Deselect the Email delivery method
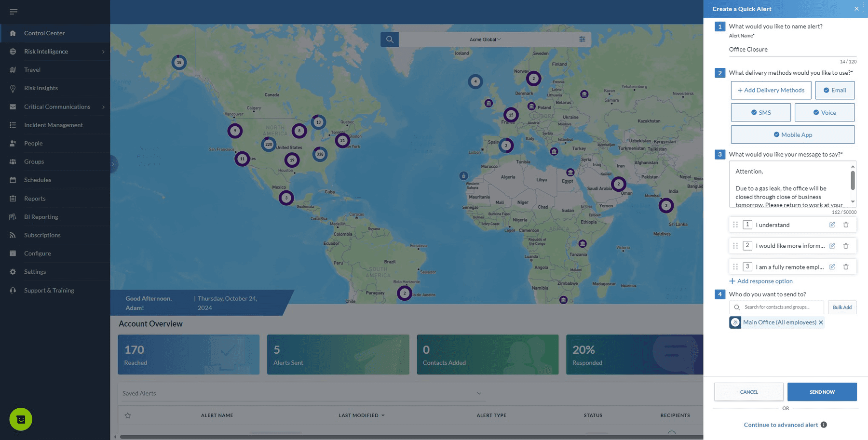The image size is (868, 440). click(835, 90)
